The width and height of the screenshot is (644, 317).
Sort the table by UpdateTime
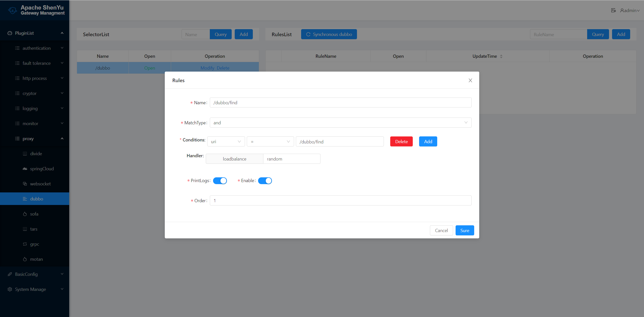click(x=501, y=56)
